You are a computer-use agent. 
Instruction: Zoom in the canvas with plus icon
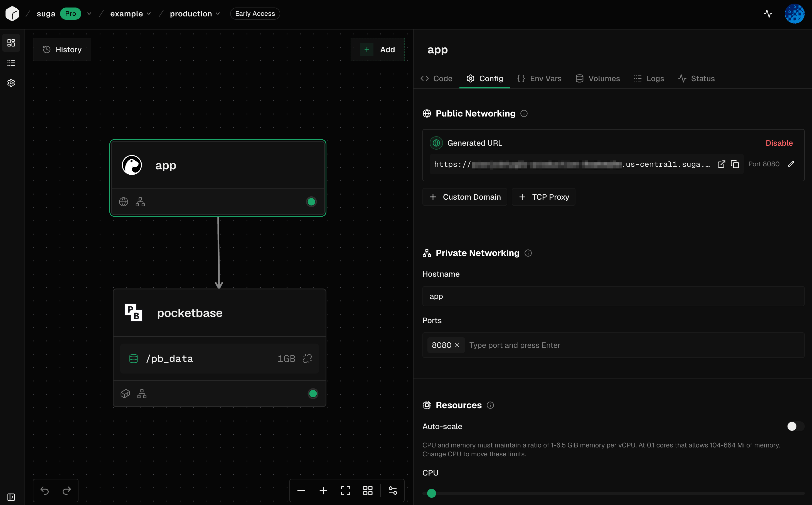323,490
